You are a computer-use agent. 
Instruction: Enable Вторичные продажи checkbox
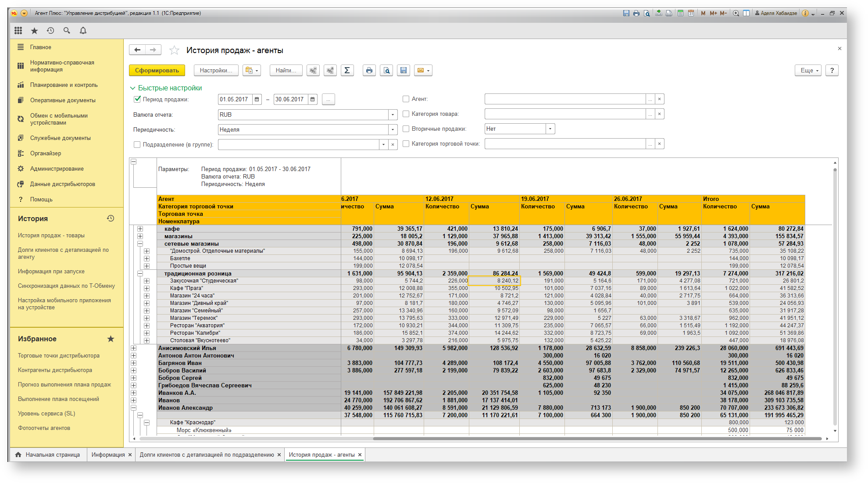[406, 129]
